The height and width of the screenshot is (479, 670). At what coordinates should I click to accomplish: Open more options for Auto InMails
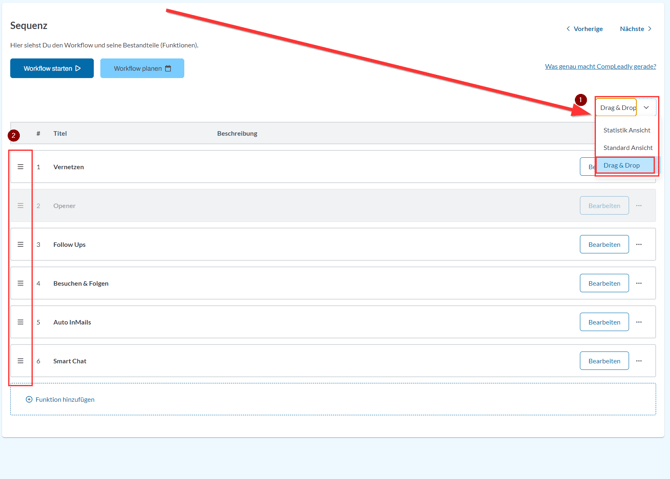tap(639, 322)
